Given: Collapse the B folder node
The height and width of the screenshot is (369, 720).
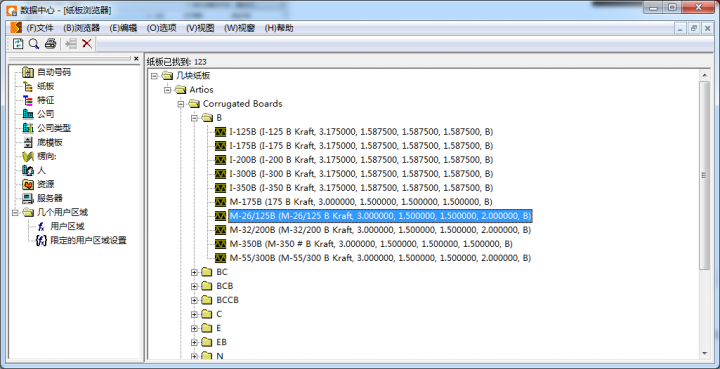Looking at the screenshot, I should pyautogui.click(x=194, y=118).
